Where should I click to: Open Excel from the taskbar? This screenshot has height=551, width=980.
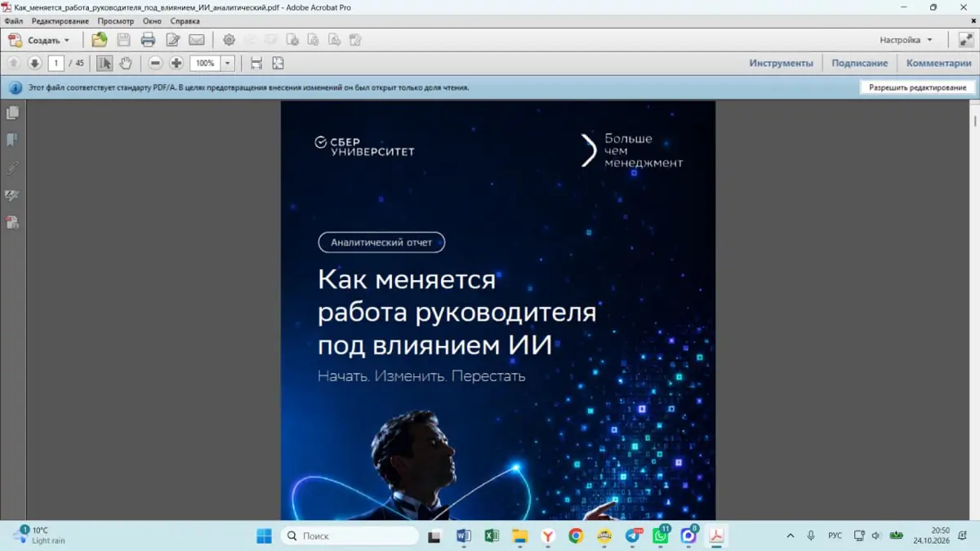point(492,535)
